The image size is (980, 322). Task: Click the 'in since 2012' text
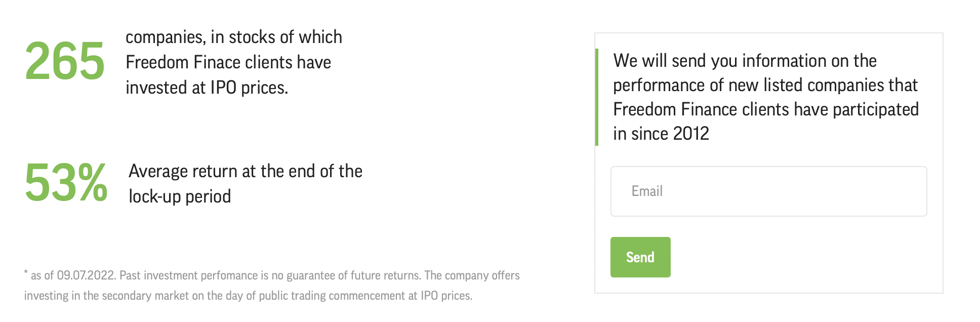click(x=661, y=134)
